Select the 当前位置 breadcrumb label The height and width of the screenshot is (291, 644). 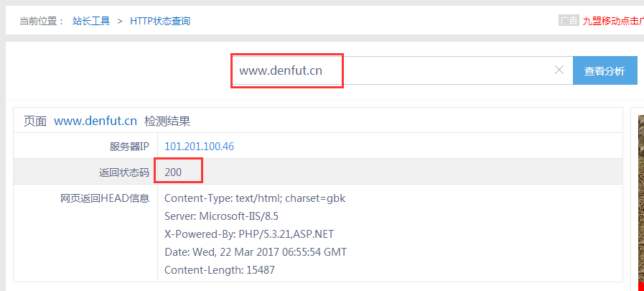(x=42, y=21)
